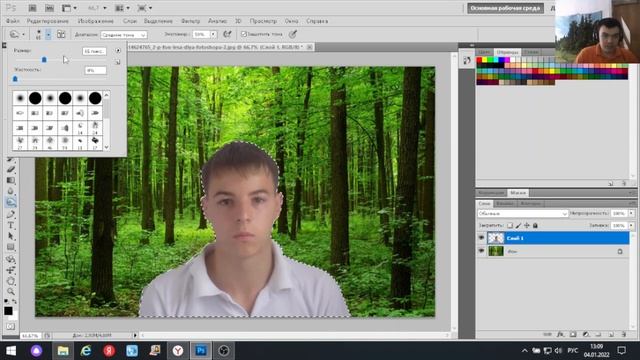Toggle the Защитить тона checkbox
This screenshot has height=360, width=640.
pos(244,34)
